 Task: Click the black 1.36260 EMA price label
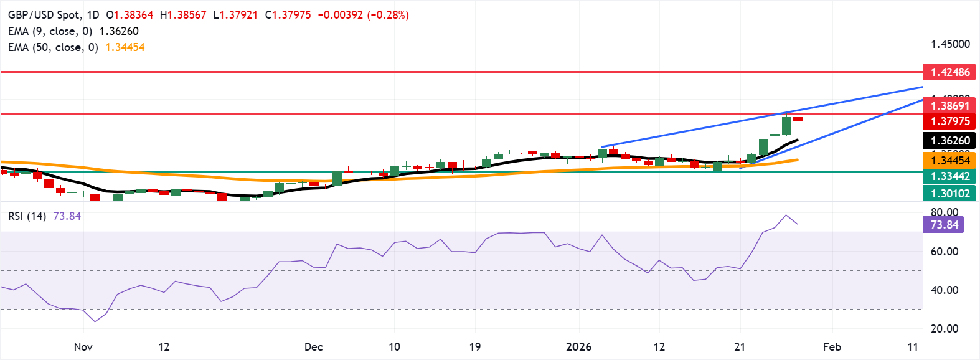point(949,141)
